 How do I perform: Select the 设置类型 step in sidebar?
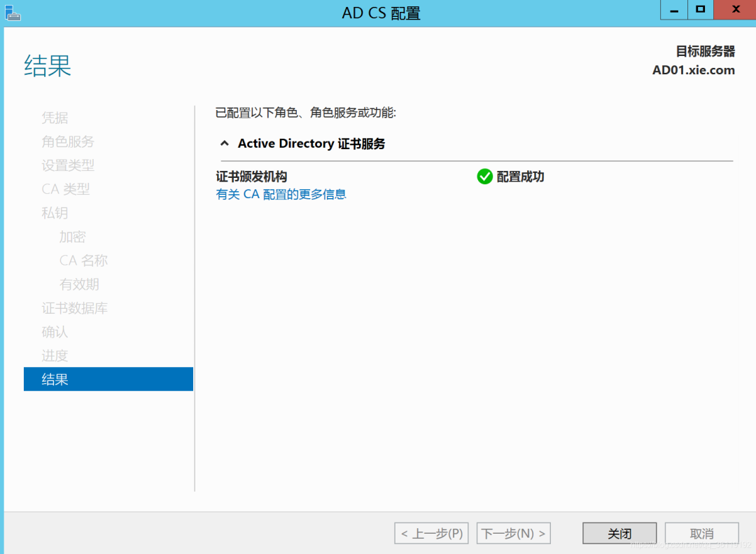pyautogui.click(x=67, y=165)
